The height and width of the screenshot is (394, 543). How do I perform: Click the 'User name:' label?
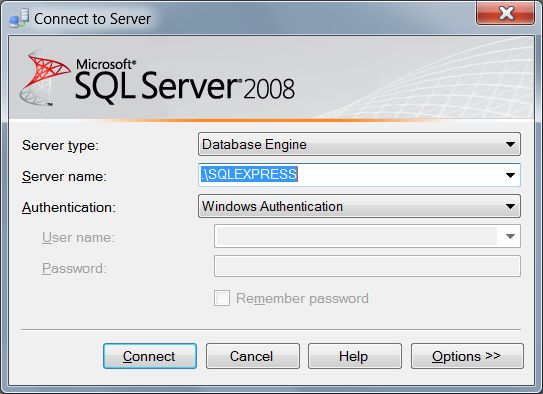point(78,238)
